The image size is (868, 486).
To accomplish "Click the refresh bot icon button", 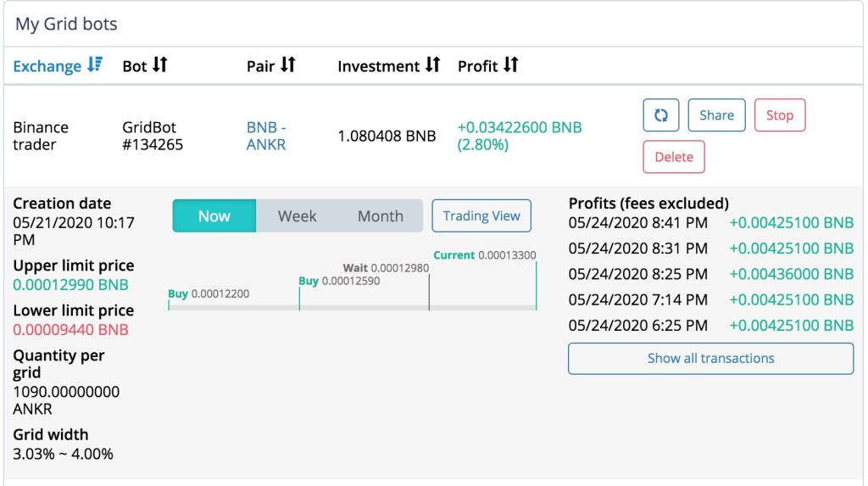I will (x=661, y=115).
